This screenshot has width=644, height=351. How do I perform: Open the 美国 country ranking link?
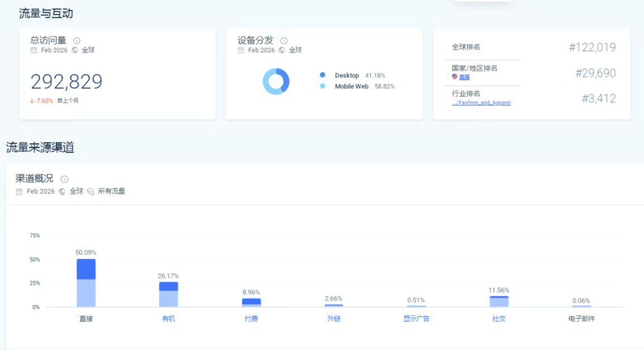(464, 78)
